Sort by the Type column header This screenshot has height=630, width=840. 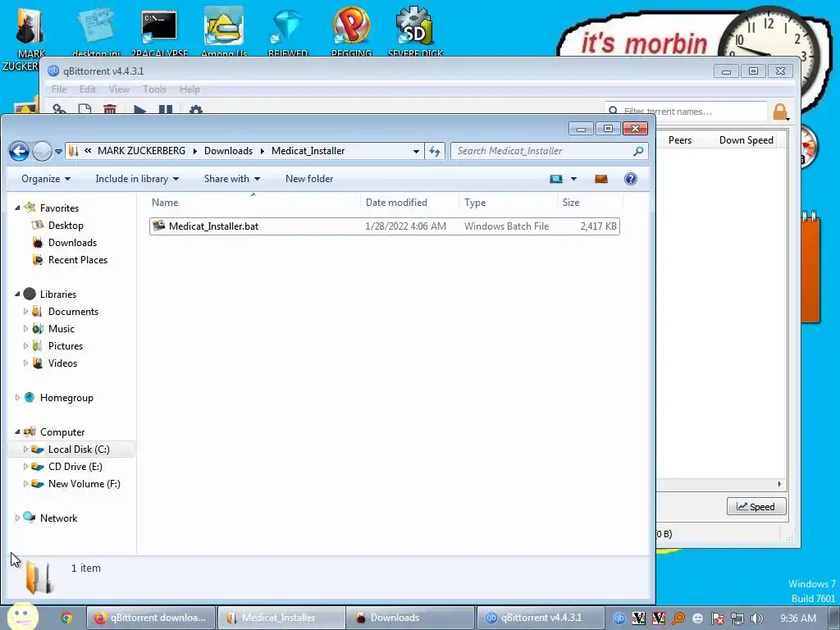coord(508,203)
